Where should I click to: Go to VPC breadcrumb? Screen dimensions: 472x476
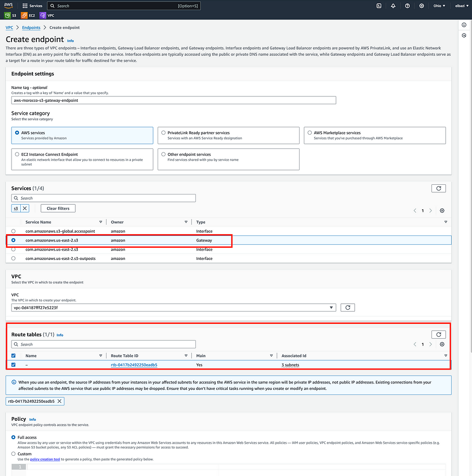[9, 28]
